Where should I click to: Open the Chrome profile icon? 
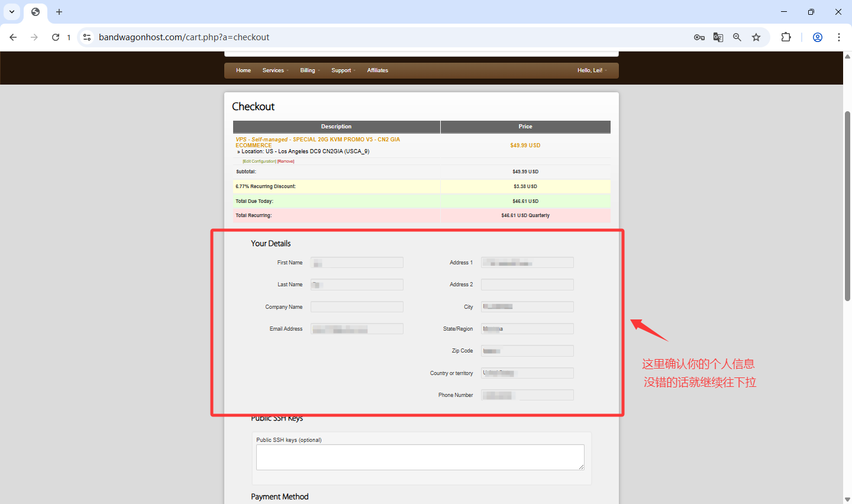pyautogui.click(x=817, y=37)
